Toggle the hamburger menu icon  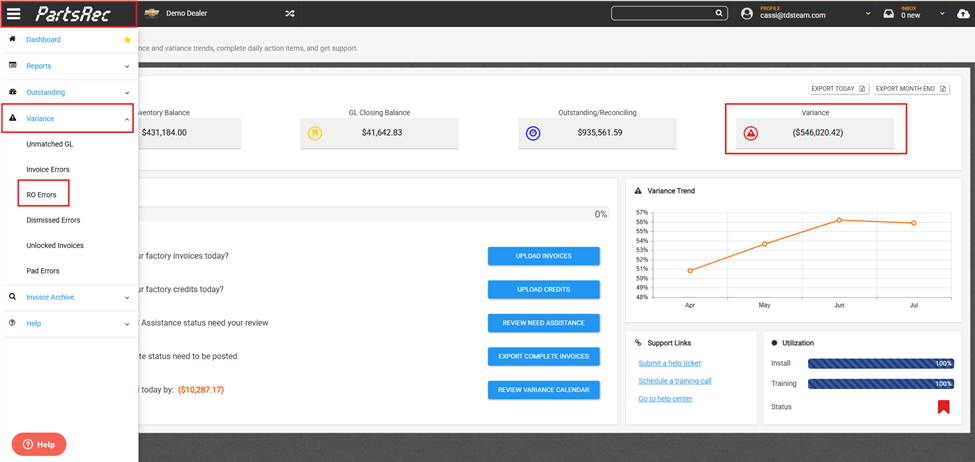(x=14, y=14)
